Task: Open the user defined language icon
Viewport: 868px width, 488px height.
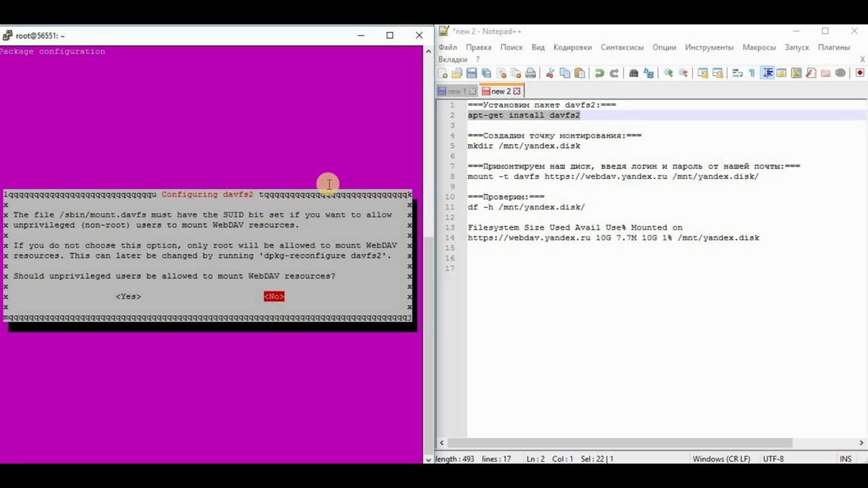Action: point(781,73)
